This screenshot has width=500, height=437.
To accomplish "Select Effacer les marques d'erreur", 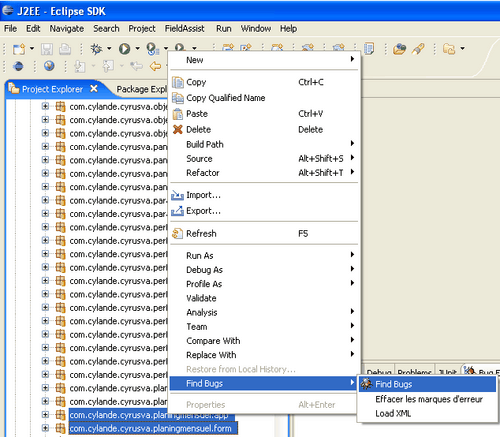I will pyautogui.click(x=427, y=399).
